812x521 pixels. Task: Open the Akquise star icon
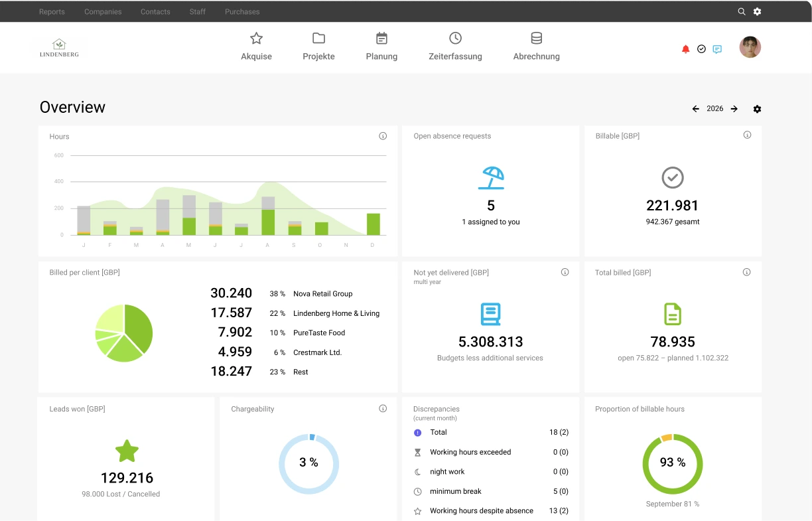click(256, 38)
